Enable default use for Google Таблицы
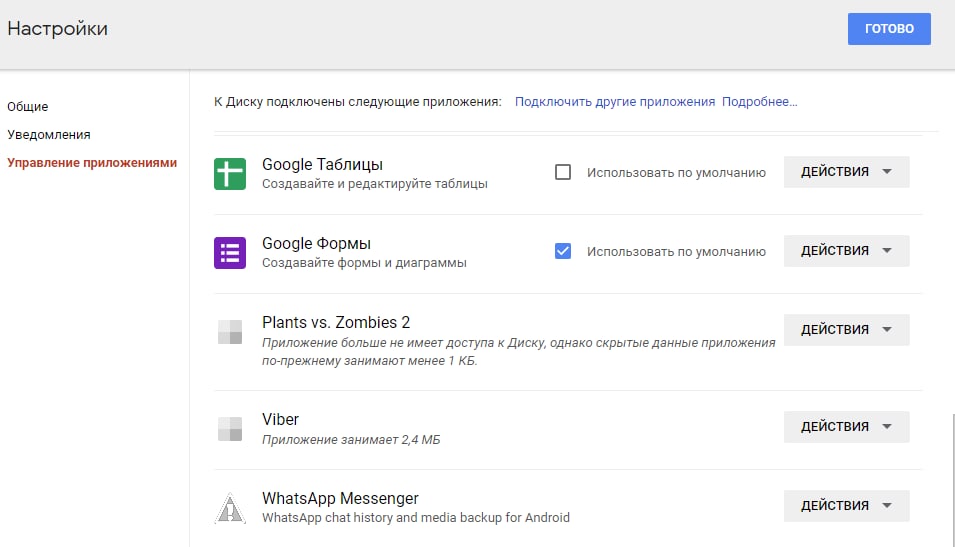Viewport: 955px width, 547px height. (563, 172)
